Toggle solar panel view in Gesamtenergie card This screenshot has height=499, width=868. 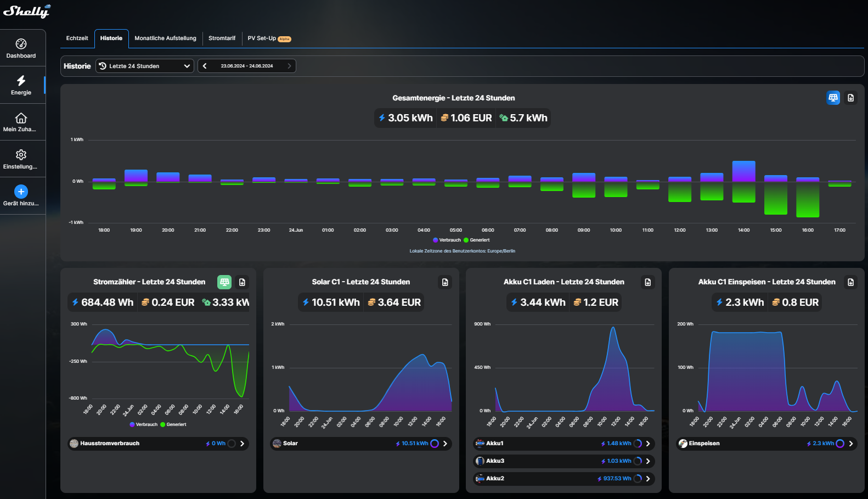click(833, 98)
